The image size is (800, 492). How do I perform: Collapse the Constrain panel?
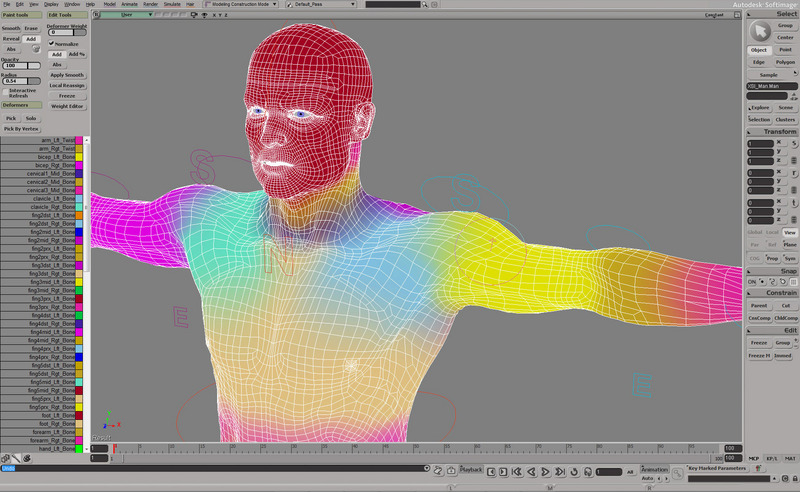[749, 293]
